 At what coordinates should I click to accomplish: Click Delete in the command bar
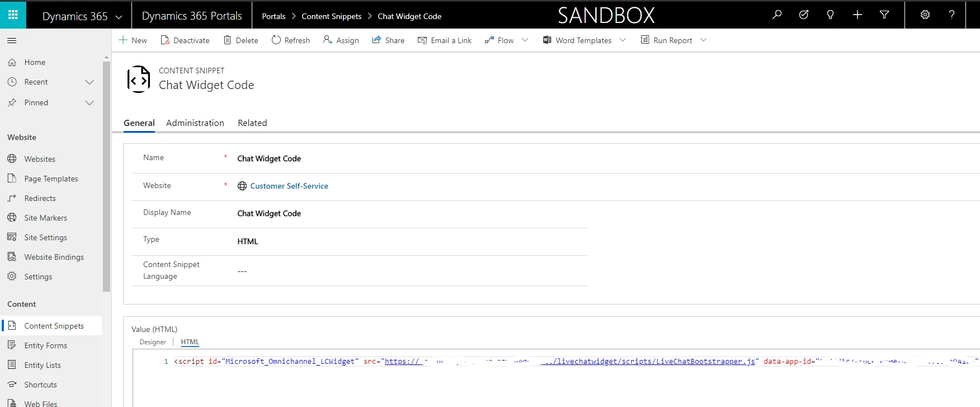tap(241, 40)
